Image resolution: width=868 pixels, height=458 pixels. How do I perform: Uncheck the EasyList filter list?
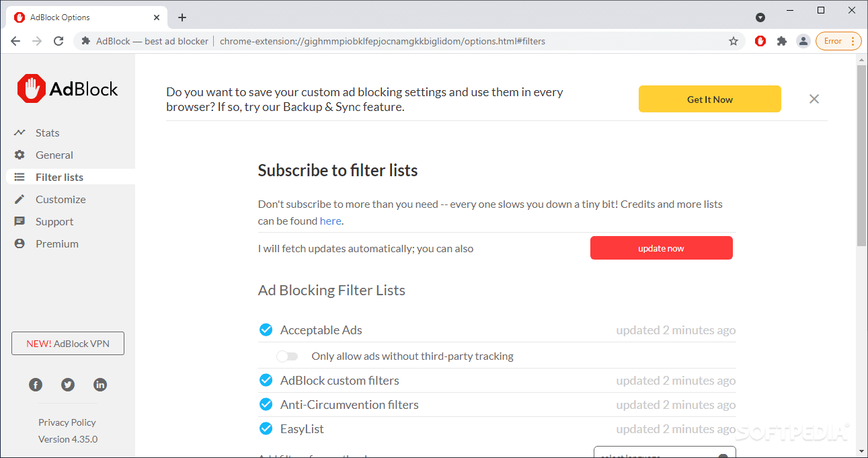pyautogui.click(x=266, y=428)
